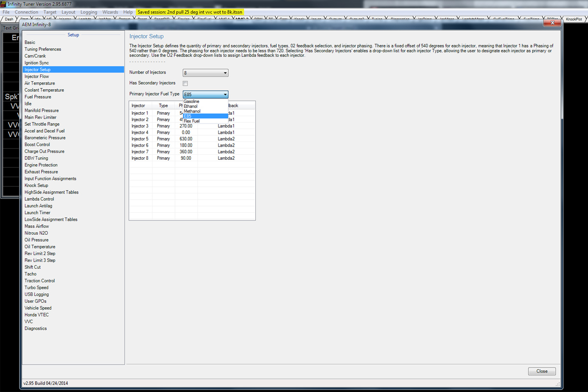The width and height of the screenshot is (588, 392).
Task: Click the Injector 5 phasing value 630.00
Action: (186, 139)
